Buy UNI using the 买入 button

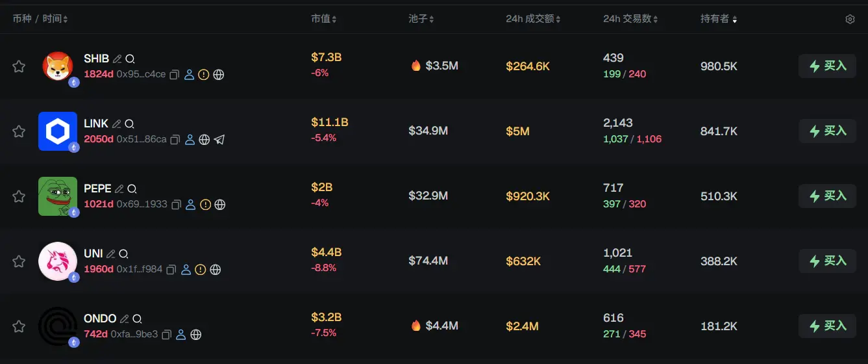827,261
